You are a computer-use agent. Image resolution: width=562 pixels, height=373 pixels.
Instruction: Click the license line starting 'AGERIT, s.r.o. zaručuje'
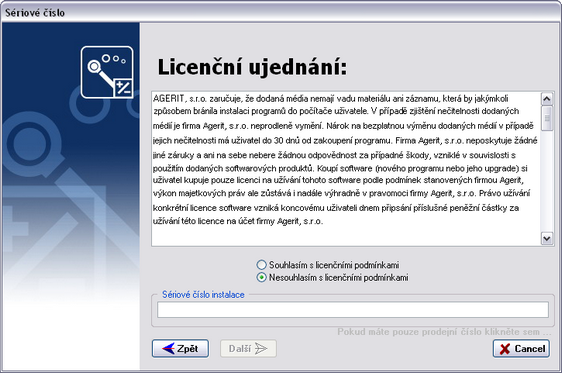click(x=330, y=99)
